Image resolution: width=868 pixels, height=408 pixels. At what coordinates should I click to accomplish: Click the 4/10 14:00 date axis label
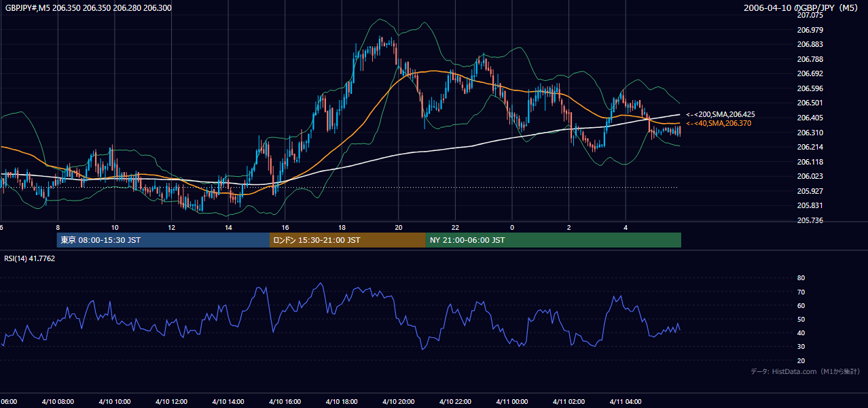228,402
